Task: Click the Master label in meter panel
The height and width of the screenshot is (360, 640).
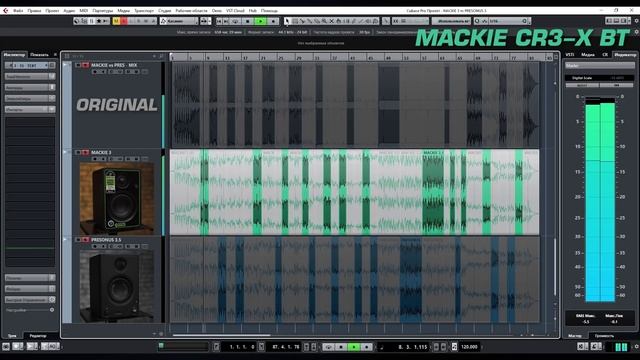Action: point(600,65)
